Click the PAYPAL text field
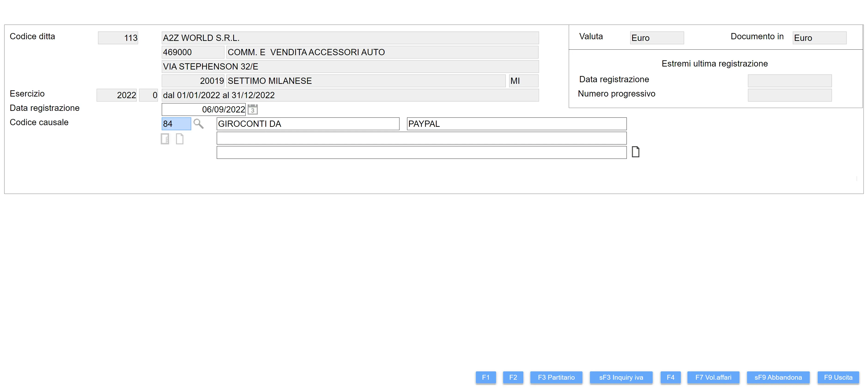 [x=516, y=124]
